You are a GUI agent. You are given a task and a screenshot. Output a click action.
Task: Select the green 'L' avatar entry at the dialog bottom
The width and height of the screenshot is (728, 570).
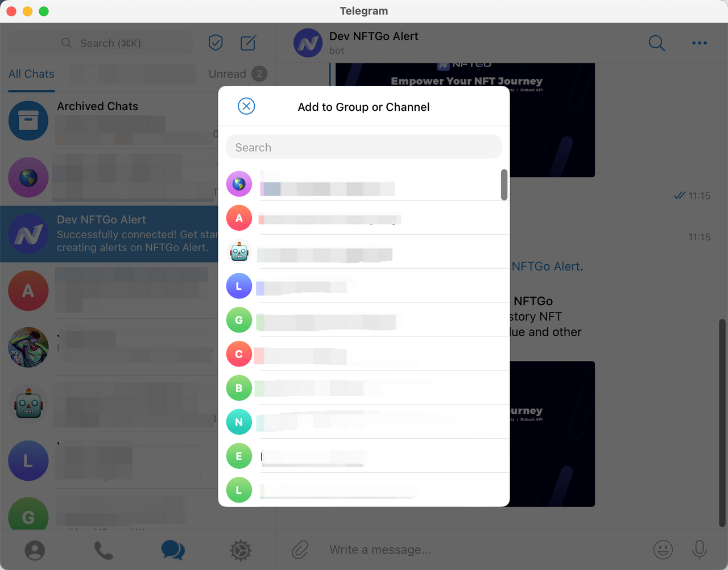pyautogui.click(x=364, y=490)
